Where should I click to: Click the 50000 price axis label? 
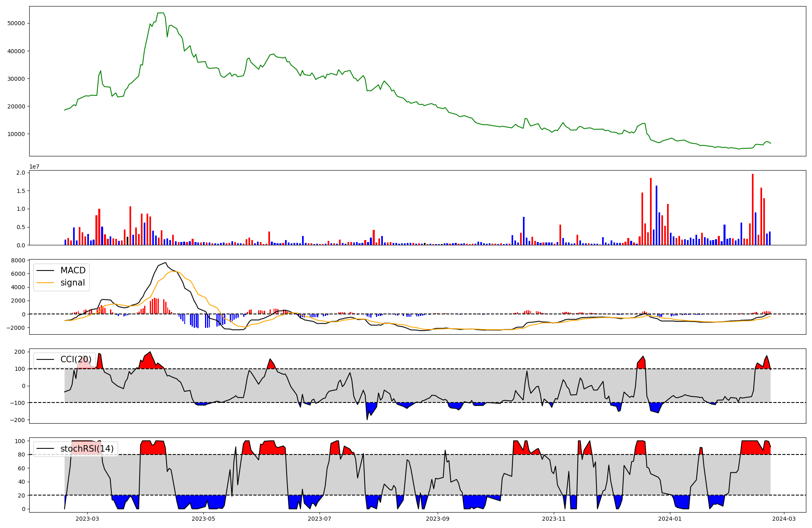click(16, 24)
